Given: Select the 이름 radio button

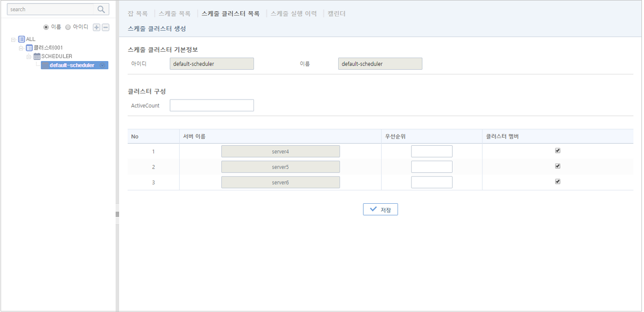Looking at the screenshot, I should [x=46, y=27].
